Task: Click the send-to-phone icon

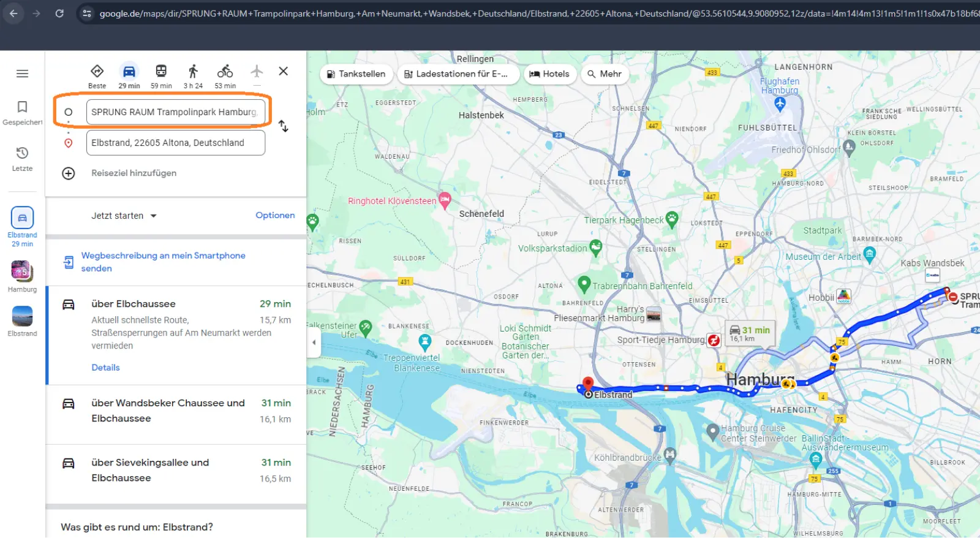Action: pyautogui.click(x=69, y=262)
